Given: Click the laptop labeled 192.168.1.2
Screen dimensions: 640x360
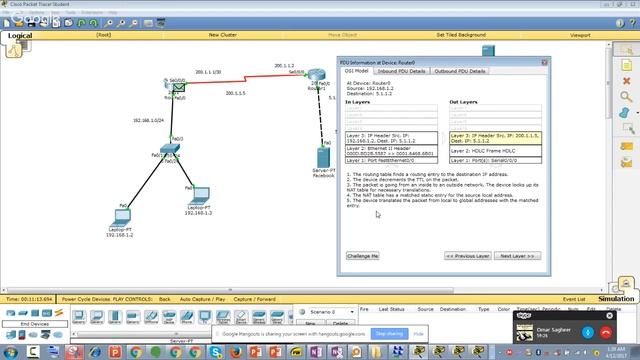Looking at the screenshot, I should pos(121,217).
